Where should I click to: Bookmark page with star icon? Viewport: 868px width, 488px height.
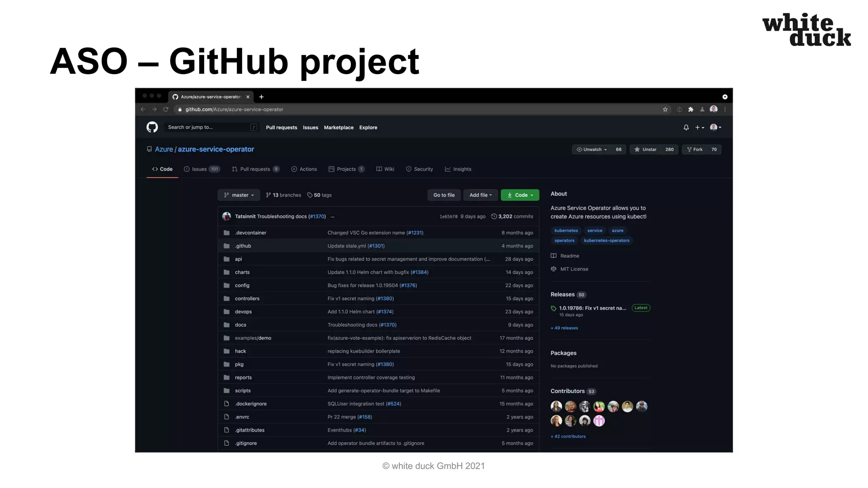pos(665,109)
